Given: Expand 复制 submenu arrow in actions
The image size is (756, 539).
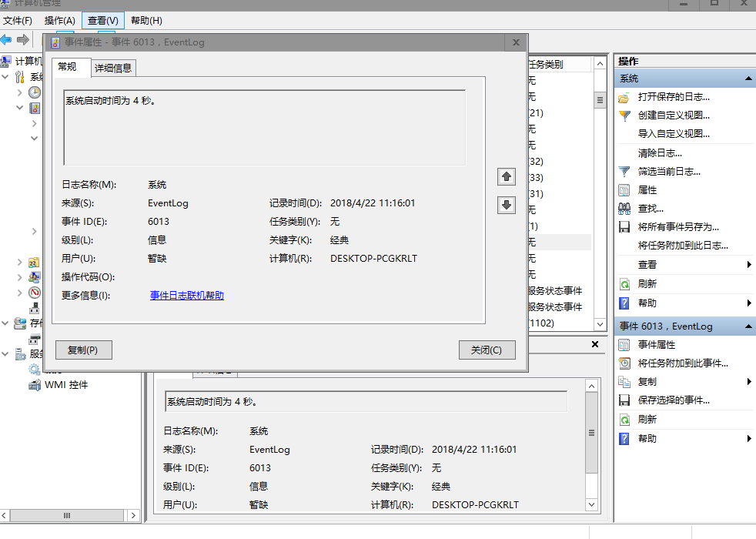Looking at the screenshot, I should tap(749, 382).
